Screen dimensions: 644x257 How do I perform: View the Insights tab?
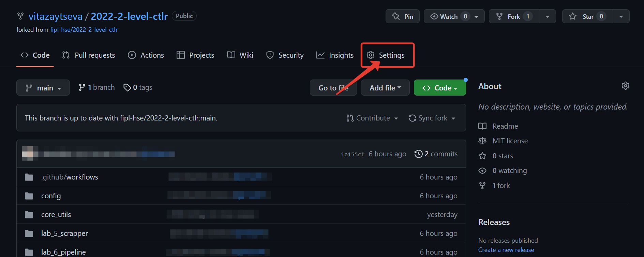335,55
